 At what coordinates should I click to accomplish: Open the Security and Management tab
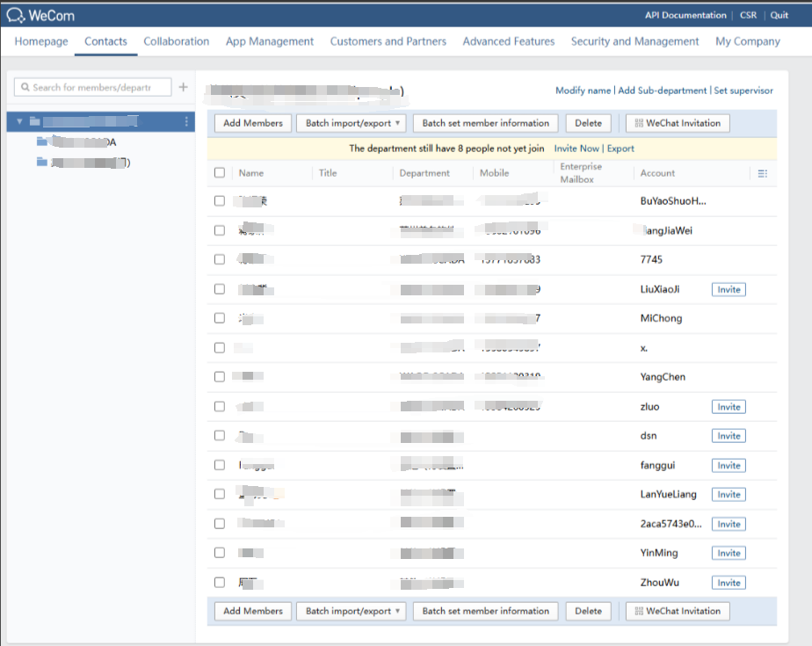click(634, 41)
